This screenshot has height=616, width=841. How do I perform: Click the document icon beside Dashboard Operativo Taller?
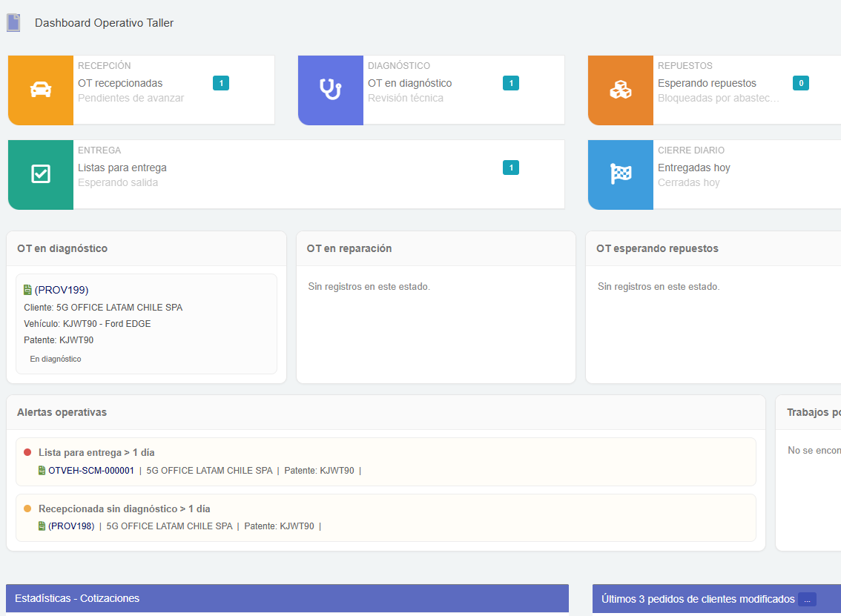point(13,22)
